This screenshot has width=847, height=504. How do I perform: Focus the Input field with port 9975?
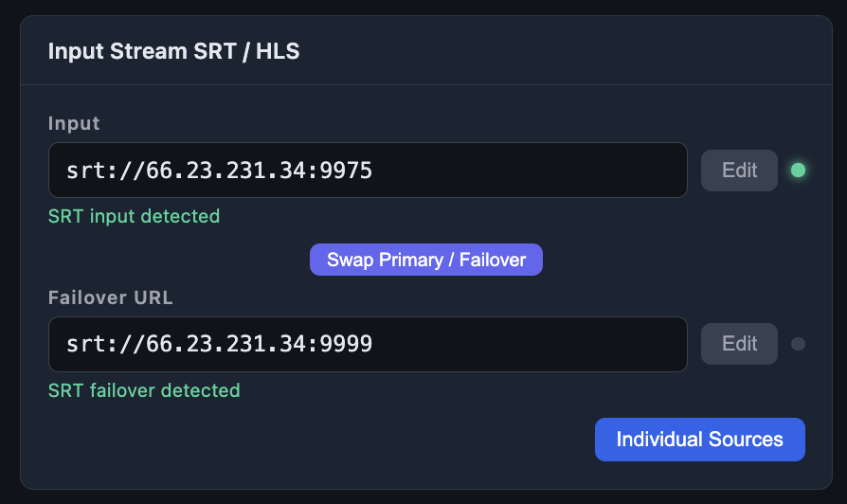click(x=368, y=171)
